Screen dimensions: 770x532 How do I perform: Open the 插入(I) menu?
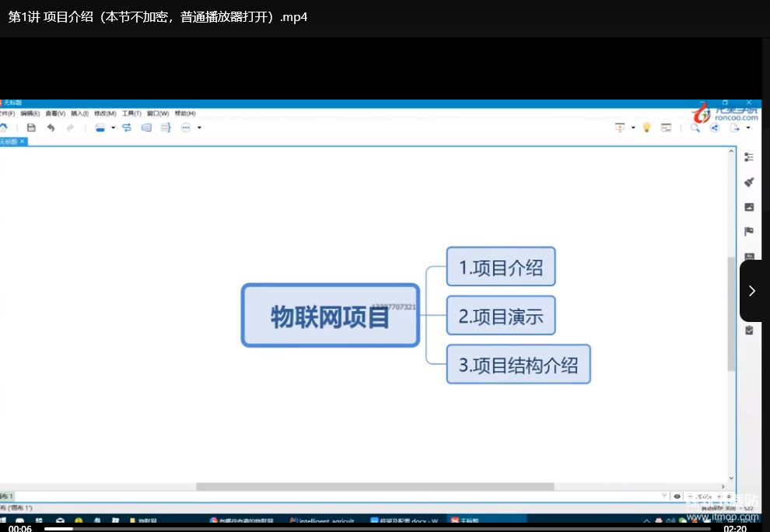tap(79, 114)
